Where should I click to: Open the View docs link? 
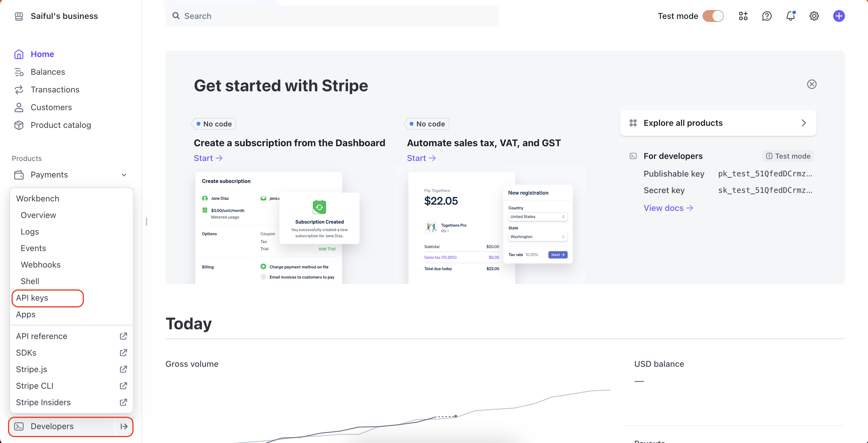click(668, 208)
